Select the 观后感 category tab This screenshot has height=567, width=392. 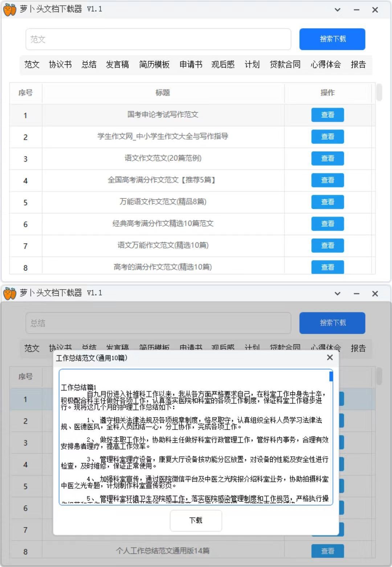(222, 64)
